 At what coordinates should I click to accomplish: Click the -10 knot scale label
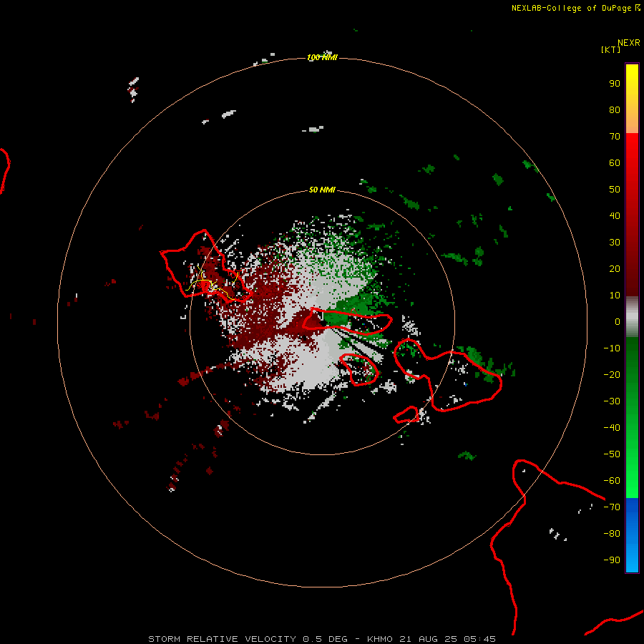612,348
